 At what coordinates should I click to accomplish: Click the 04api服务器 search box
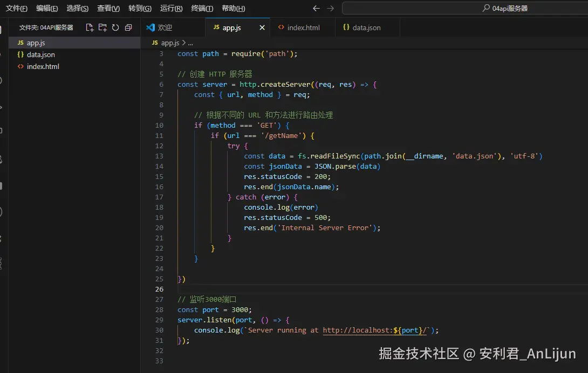point(465,8)
